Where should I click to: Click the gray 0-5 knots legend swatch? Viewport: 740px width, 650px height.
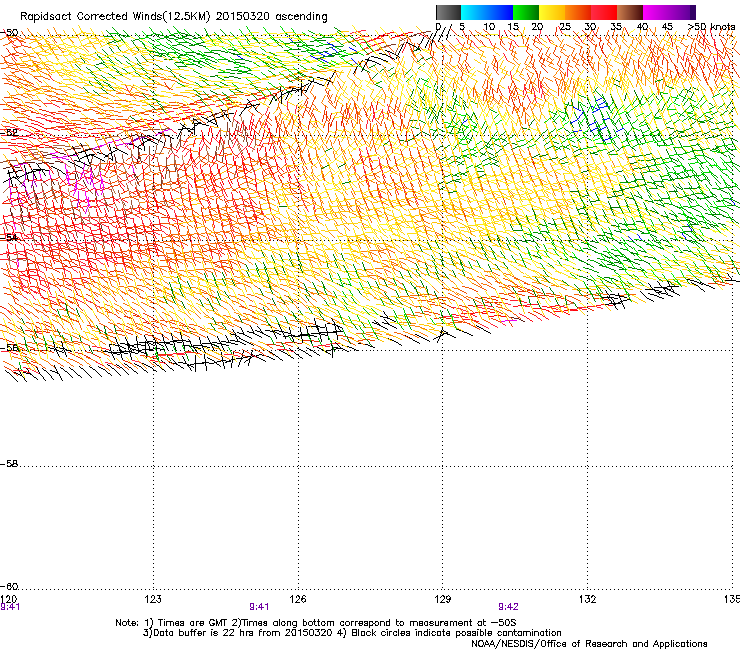point(448,12)
